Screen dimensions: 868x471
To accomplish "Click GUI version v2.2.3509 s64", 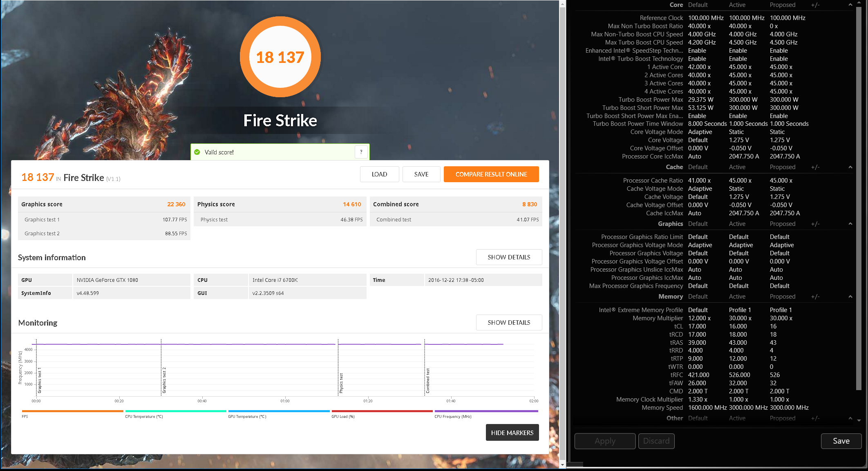I will (268, 293).
